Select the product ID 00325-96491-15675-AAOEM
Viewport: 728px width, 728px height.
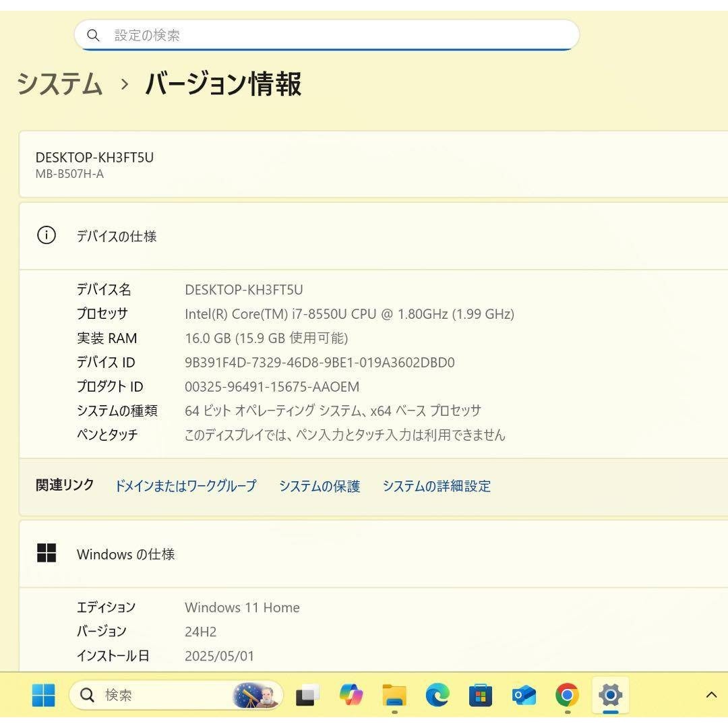272,386
